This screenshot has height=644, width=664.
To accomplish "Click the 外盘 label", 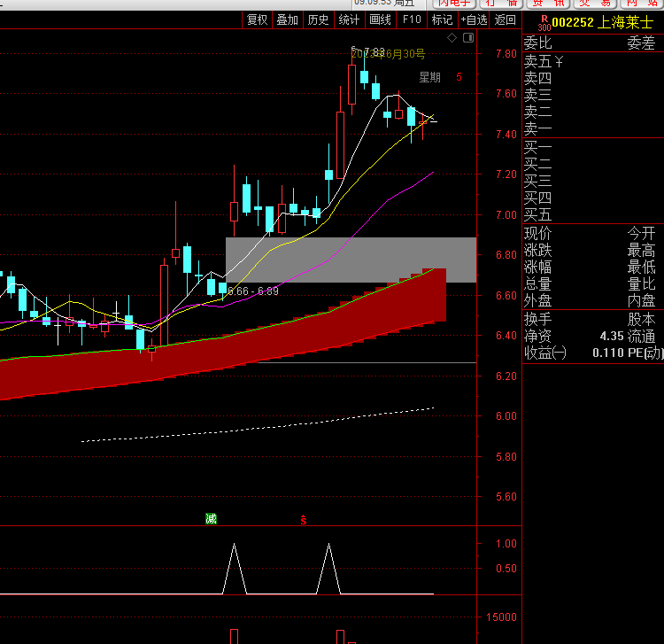I will click(537, 301).
